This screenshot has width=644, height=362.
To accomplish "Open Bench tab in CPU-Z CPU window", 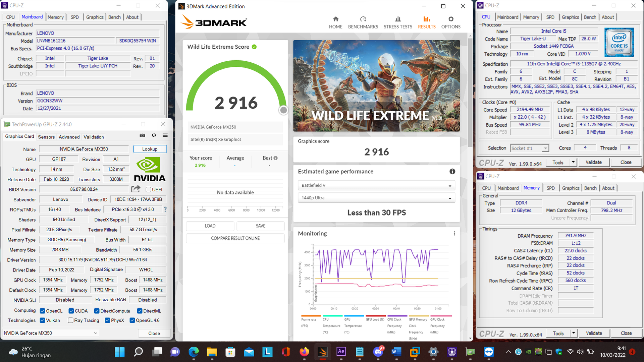I will pos(590,17).
